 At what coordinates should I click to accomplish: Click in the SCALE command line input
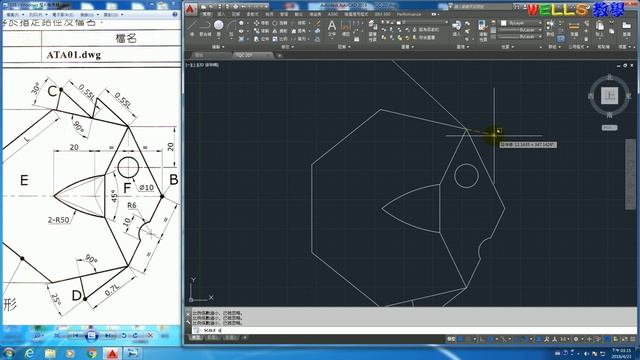coord(413,330)
